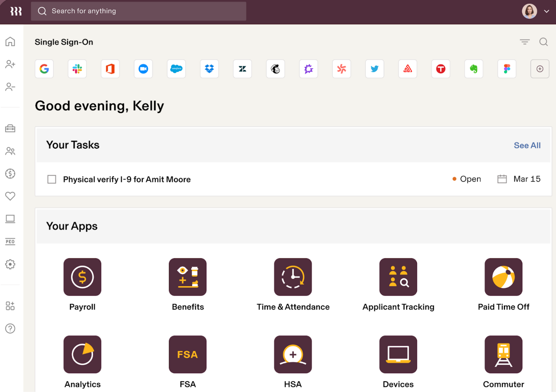The width and height of the screenshot is (556, 392).
Task: Open the Zoom single sign-on app
Action: (x=143, y=69)
